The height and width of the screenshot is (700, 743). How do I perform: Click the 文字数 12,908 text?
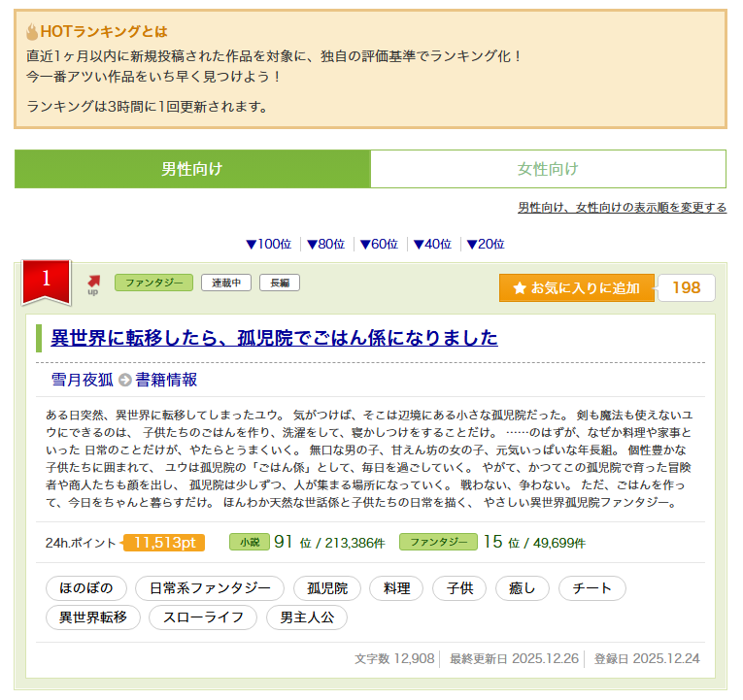pos(394,659)
